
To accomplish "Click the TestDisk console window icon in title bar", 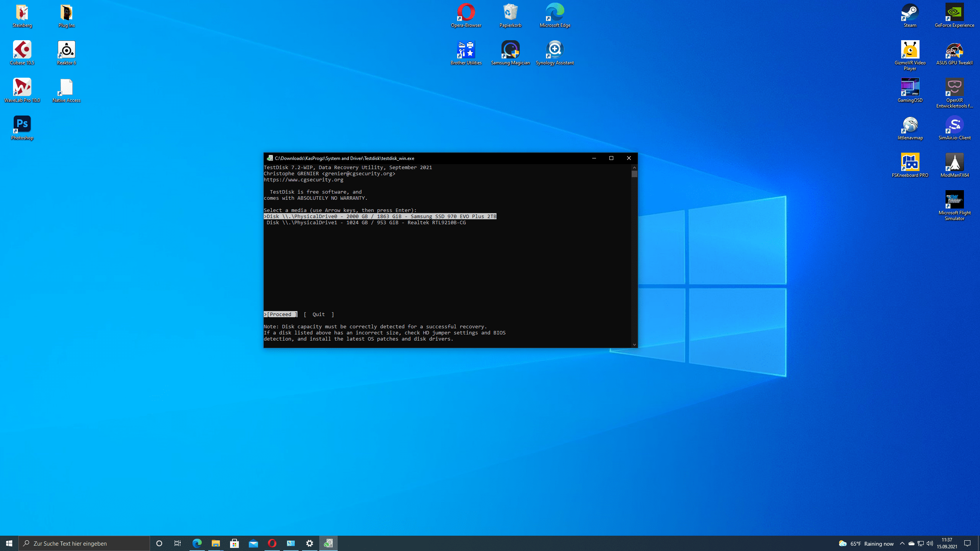I will 269,158.
